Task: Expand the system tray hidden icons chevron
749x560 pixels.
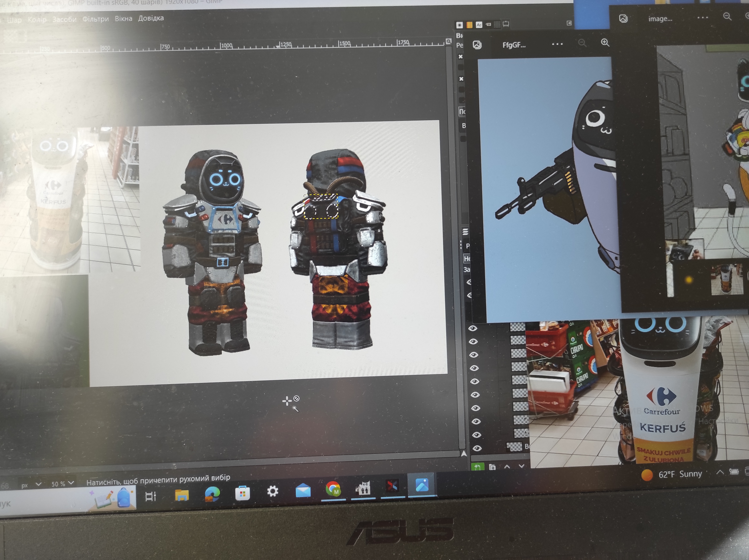Action: point(720,472)
